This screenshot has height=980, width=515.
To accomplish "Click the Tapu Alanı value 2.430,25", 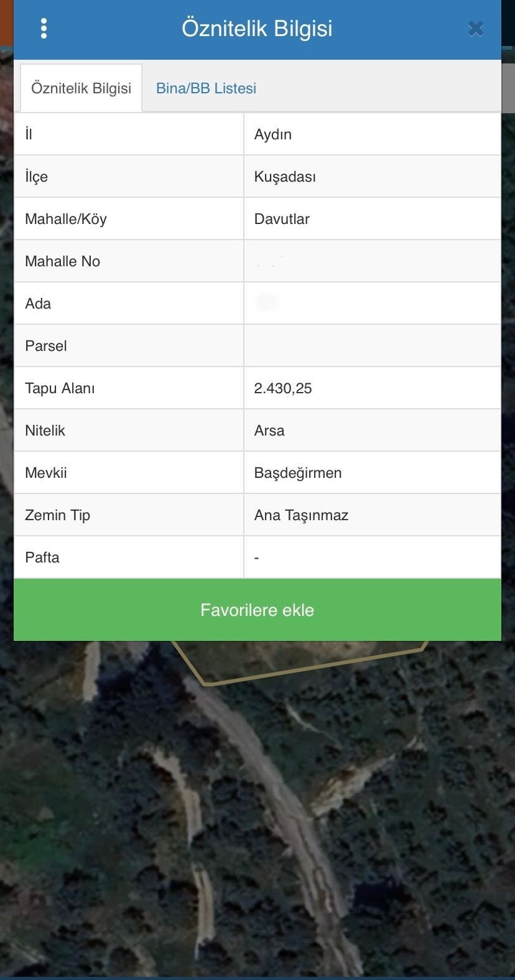I will pos(283,388).
